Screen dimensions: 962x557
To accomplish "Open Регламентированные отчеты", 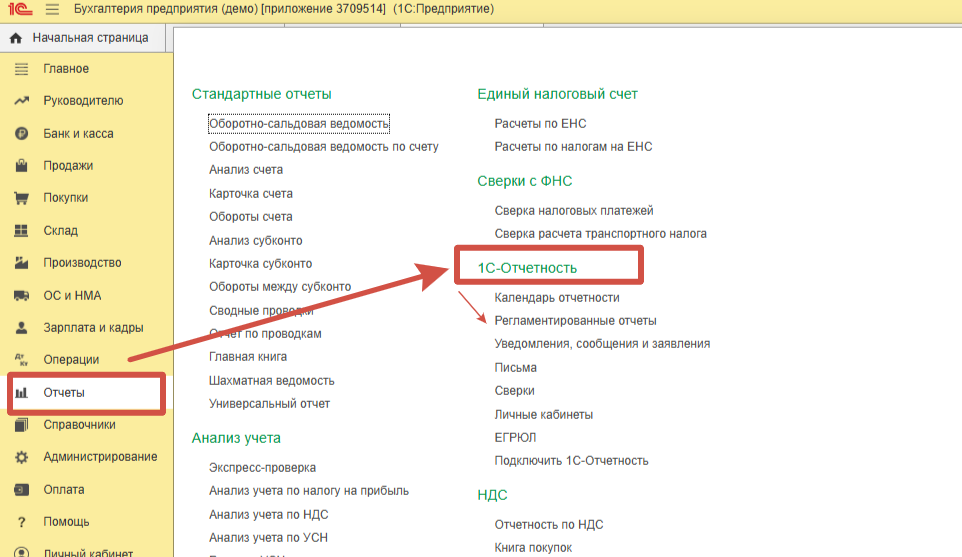I will (575, 321).
